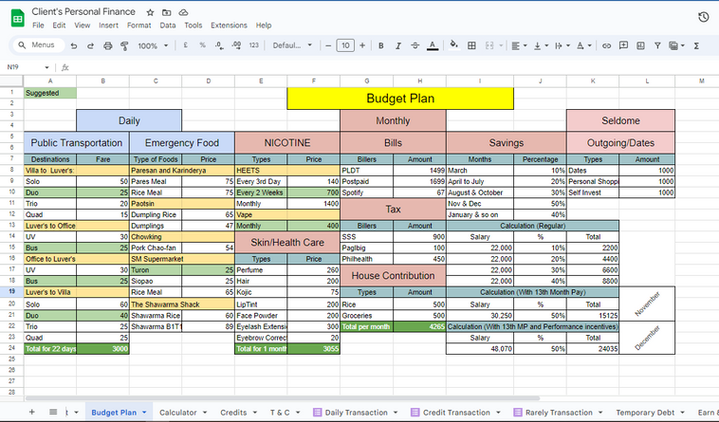Format as currency with £ icon
719x422 pixels.
pos(186,45)
